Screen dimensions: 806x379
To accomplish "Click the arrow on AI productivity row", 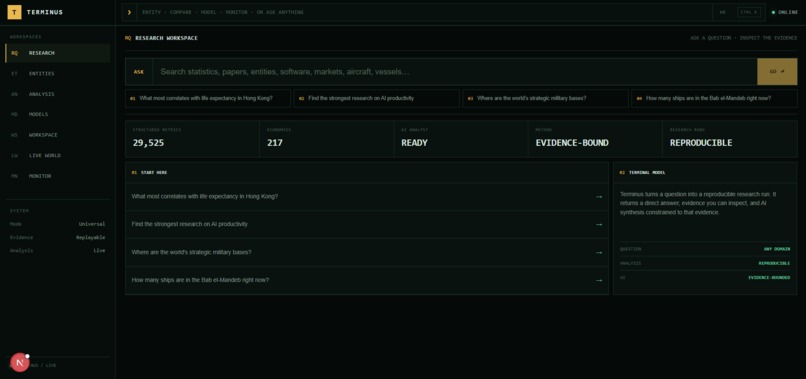I will tap(598, 224).
